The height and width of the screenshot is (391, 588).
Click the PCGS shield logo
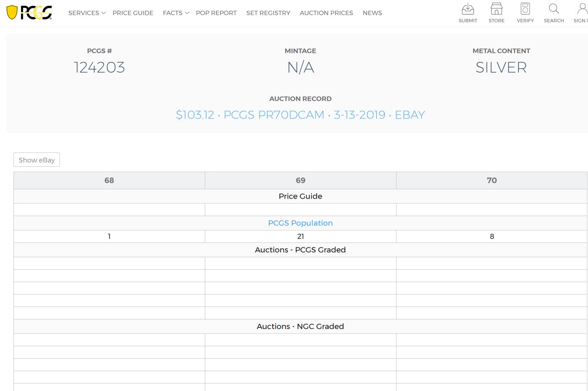(29, 13)
